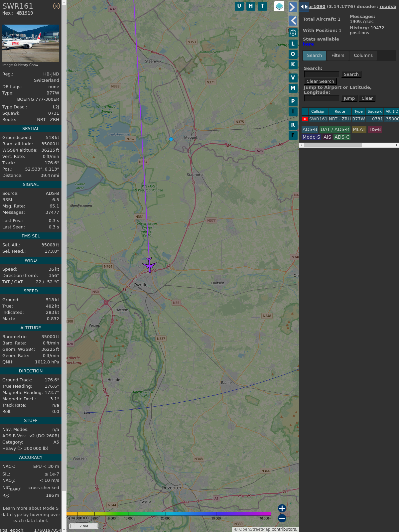
Task: Open the tar1090 link
Action: click(317, 6)
